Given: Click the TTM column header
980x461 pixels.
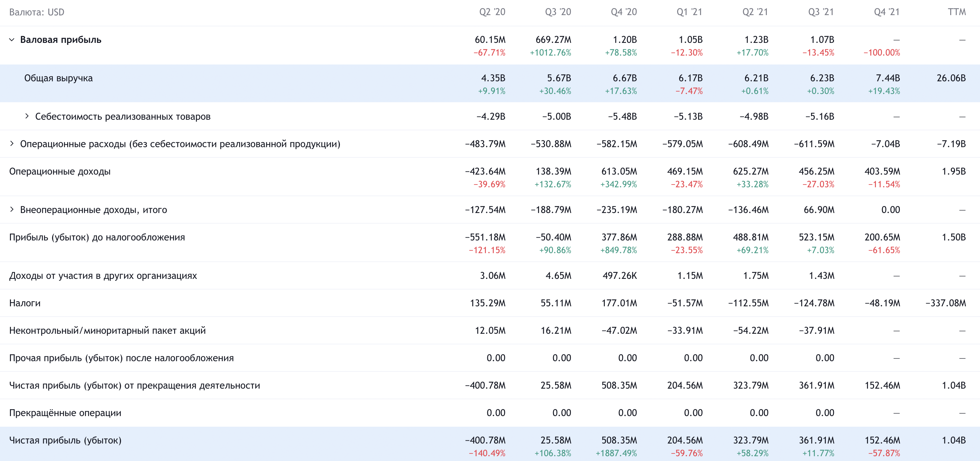Looking at the screenshot, I should [957, 12].
